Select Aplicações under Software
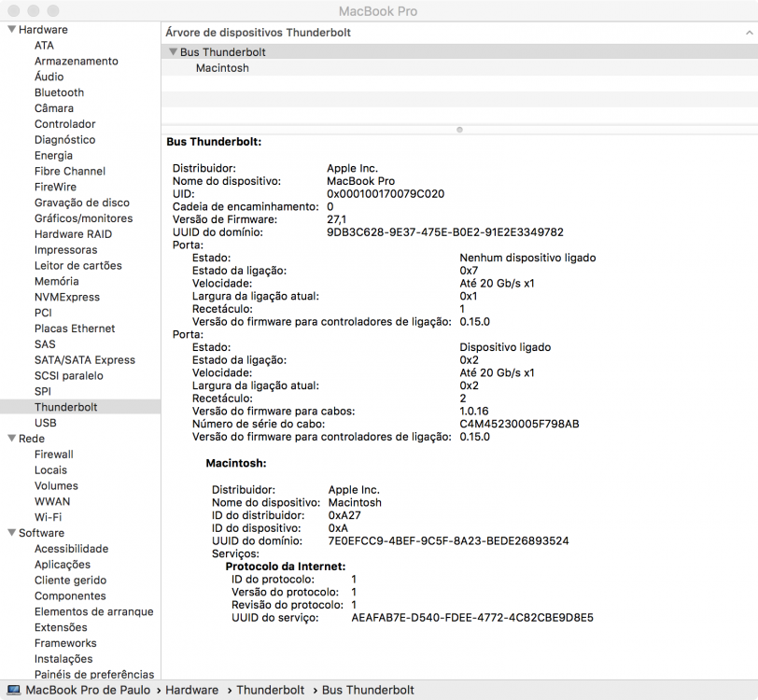 63,565
